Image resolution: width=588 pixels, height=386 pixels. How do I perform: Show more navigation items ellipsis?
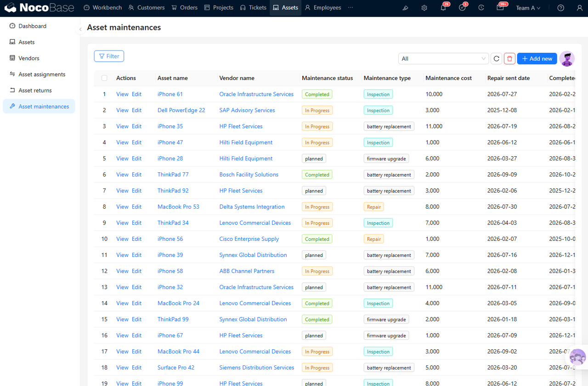pos(351,8)
